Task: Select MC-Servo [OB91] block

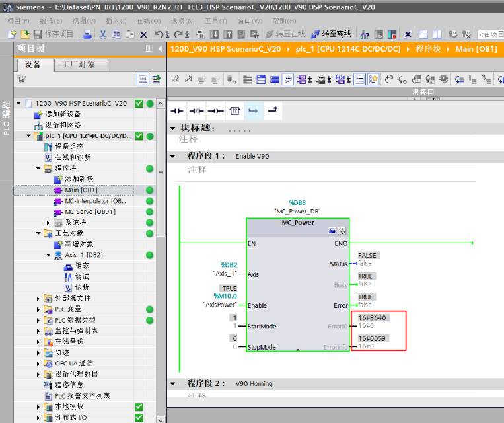Action: click(x=90, y=211)
